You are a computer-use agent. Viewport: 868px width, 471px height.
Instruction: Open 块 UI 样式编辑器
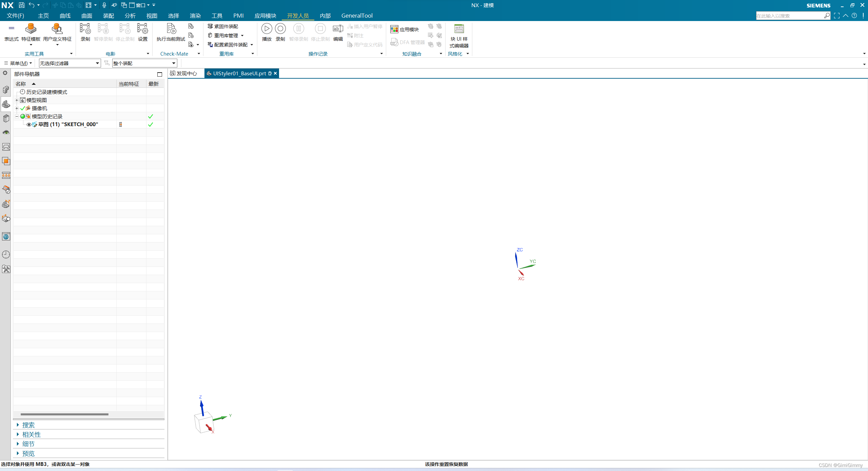pyautogui.click(x=459, y=36)
